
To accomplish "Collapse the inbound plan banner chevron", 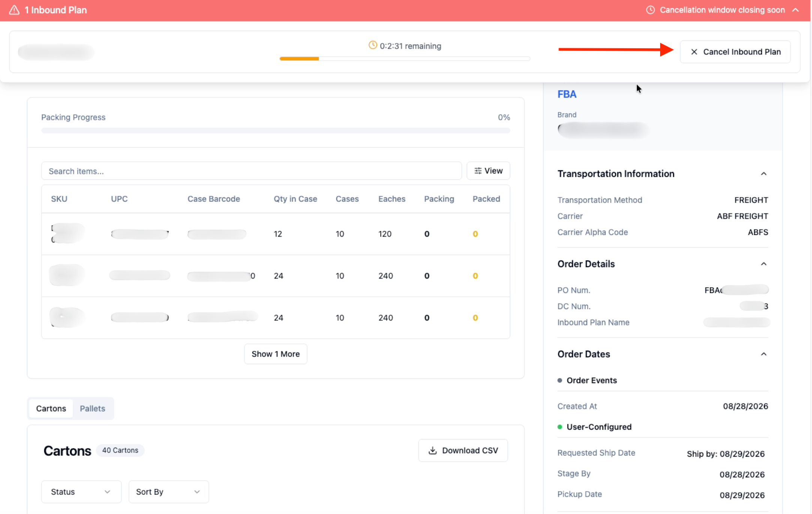I will [x=796, y=10].
